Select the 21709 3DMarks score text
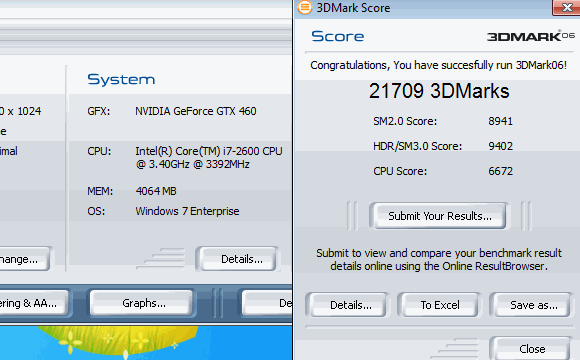The height and width of the screenshot is (360, 580). (x=439, y=91)
